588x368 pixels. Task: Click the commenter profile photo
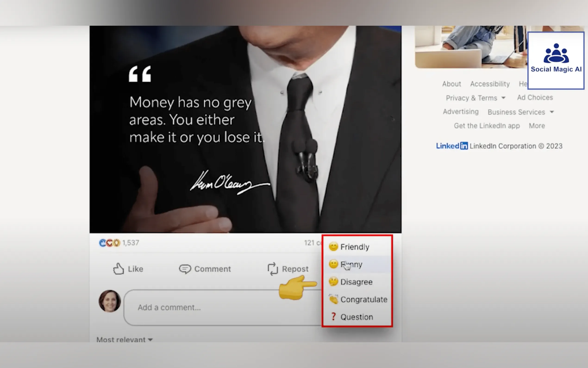(110, 301)
